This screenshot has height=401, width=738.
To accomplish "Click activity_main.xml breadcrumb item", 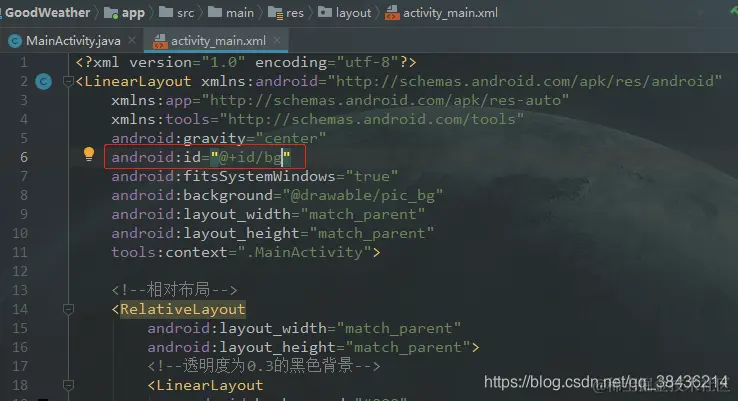I will point(450,13).
